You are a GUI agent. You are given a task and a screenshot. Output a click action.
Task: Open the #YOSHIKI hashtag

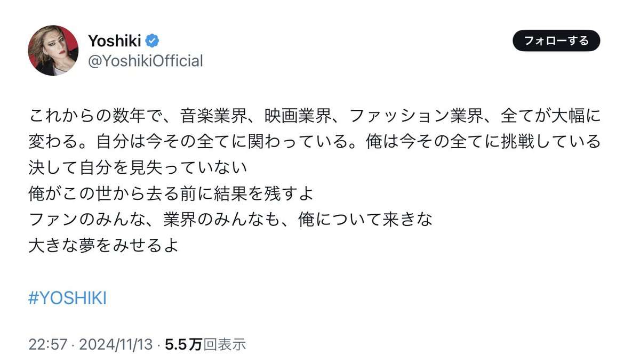[x=67, y=298]
